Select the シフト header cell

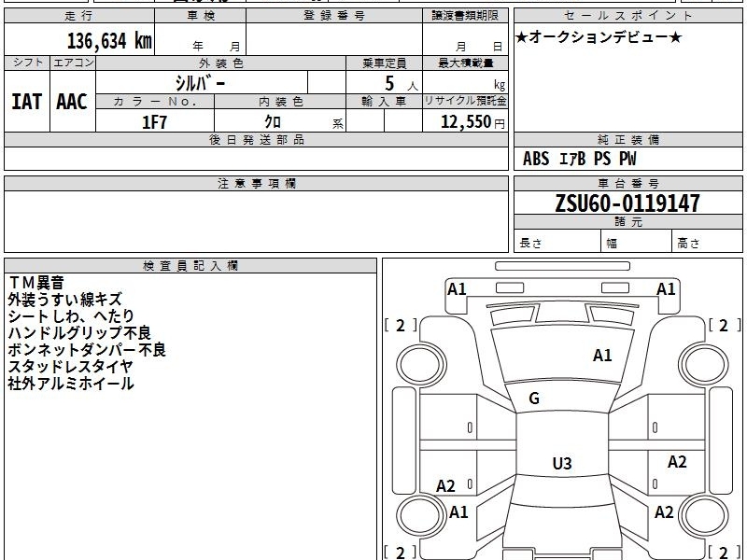coord(27,63)
